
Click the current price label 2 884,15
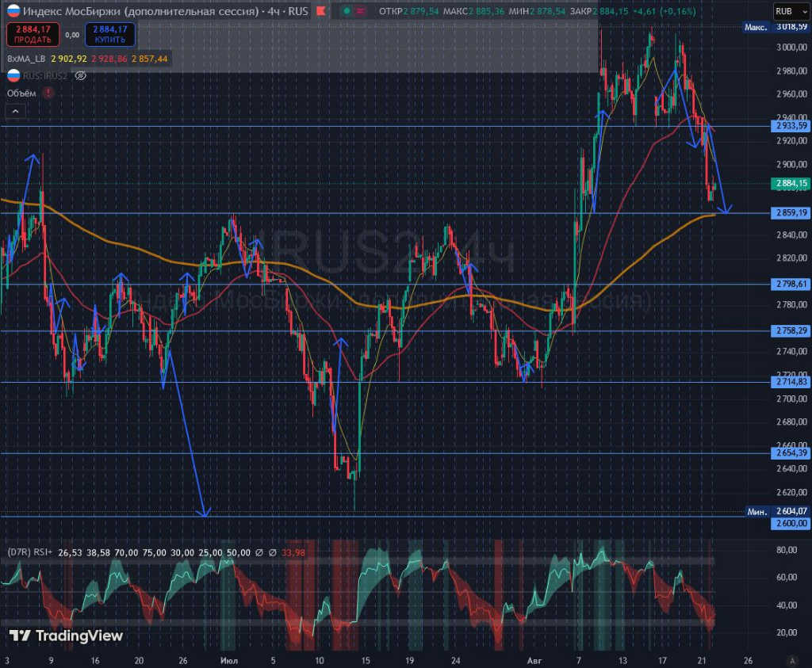[x=791, y=183]
